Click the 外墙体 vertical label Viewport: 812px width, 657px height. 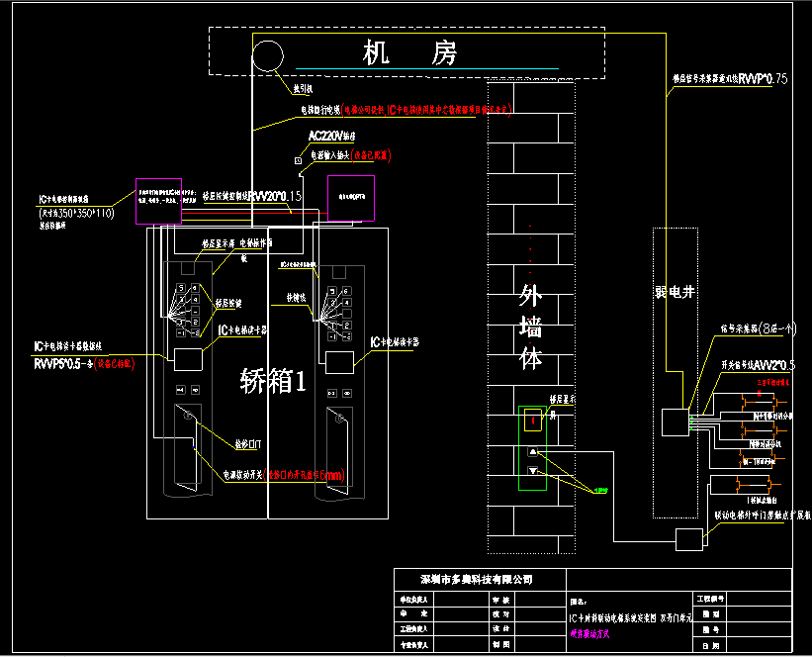coord(532,327)
